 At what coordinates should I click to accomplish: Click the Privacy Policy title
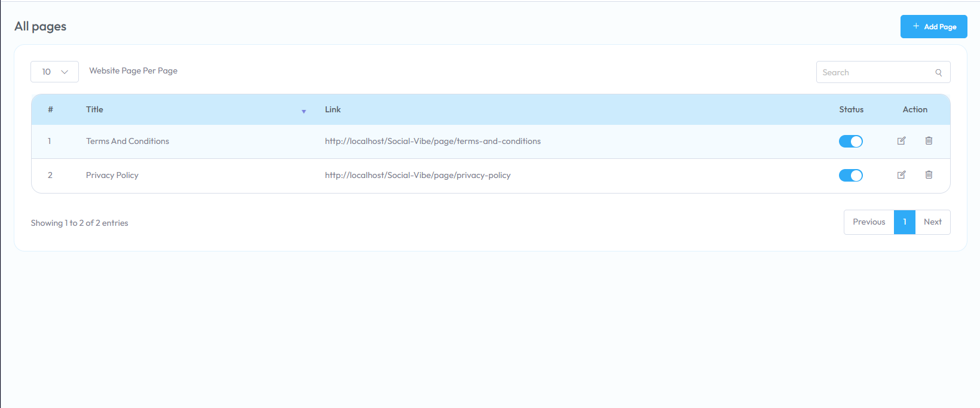point(112,175)
